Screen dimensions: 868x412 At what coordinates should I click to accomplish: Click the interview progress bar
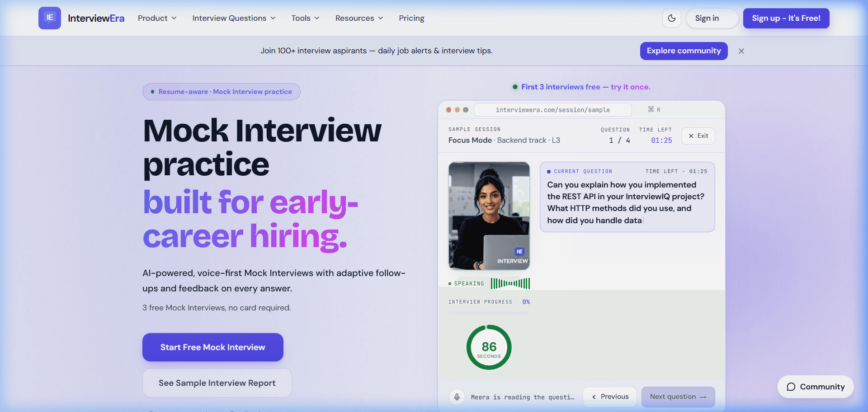click(489, 312)
